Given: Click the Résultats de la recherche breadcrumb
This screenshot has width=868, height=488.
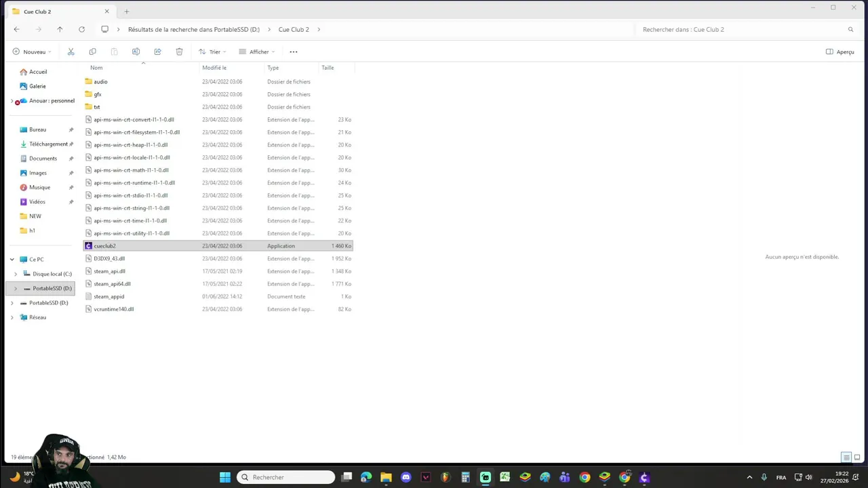Looking at the screenshot, I should tap(194, 29).
